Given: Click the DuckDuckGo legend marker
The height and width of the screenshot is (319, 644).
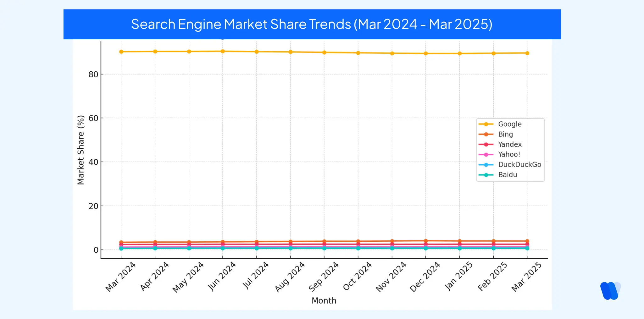Looking at the screenshot, I should pyautogui.click(x=486, y=165).
